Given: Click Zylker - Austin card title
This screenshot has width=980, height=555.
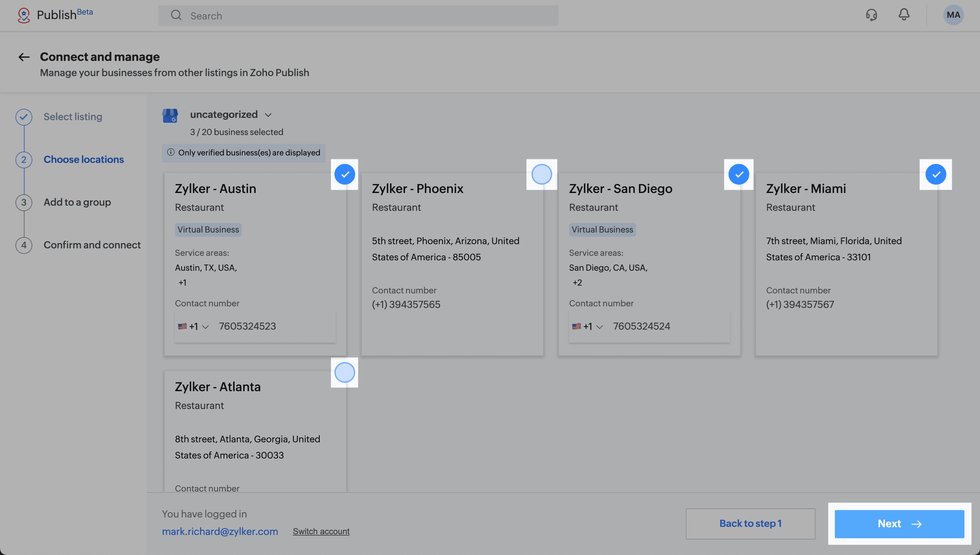Looking at the screenshot, I should (x=216, y=189).
